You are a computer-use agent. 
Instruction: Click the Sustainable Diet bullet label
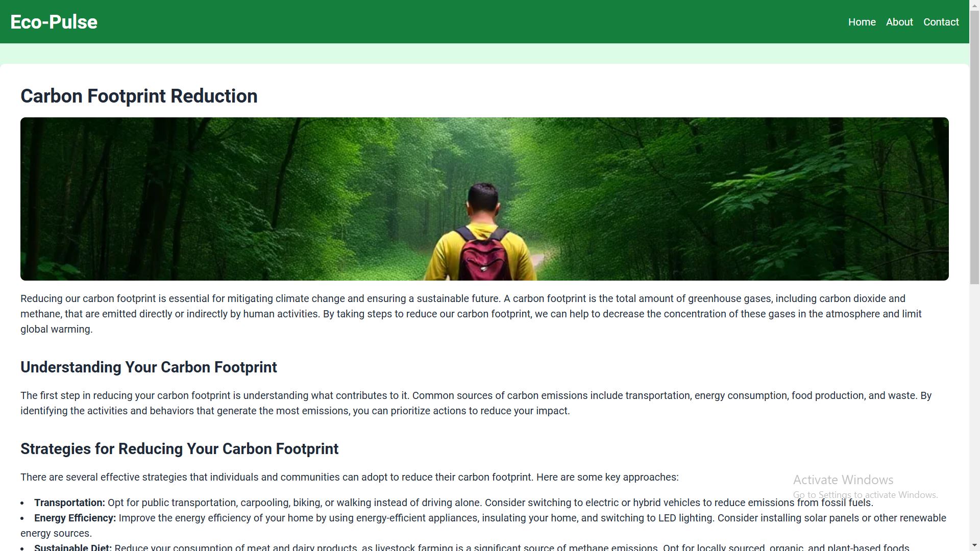73,547
